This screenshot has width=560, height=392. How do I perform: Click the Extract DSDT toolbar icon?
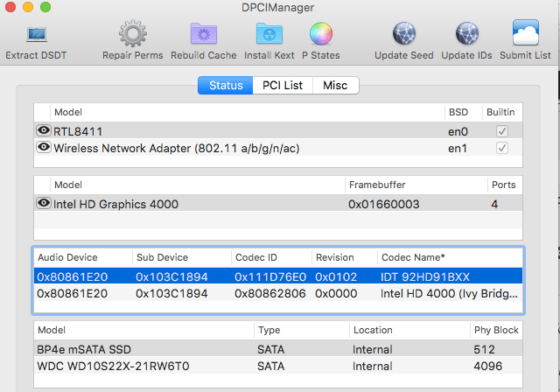pos(36,35)
